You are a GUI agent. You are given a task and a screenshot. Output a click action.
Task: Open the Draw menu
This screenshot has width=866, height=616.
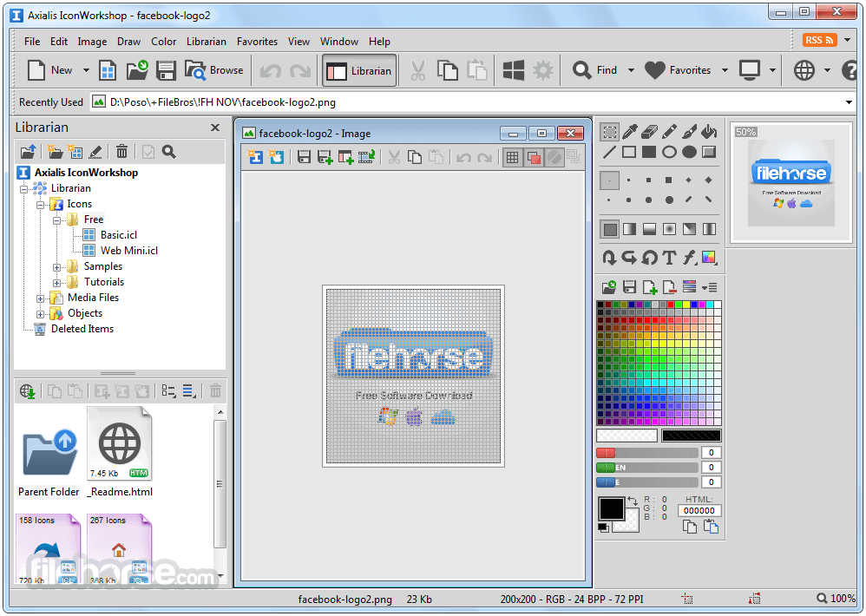(x=128, y=41)
